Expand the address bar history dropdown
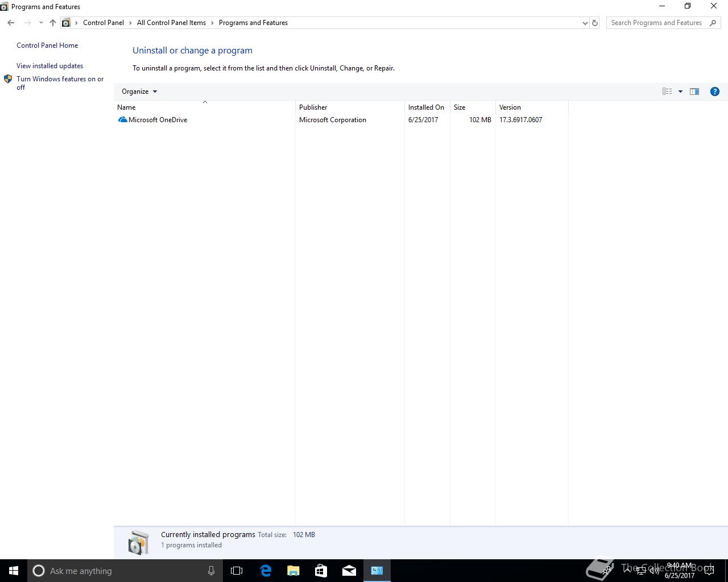This screenshot has height=582, width=728. (x=585, y=23)
